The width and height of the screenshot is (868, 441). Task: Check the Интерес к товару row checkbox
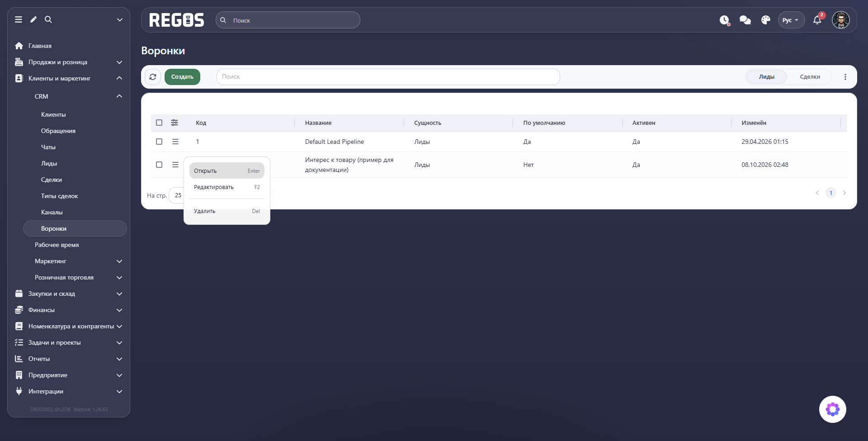click(x=159, y=165)
